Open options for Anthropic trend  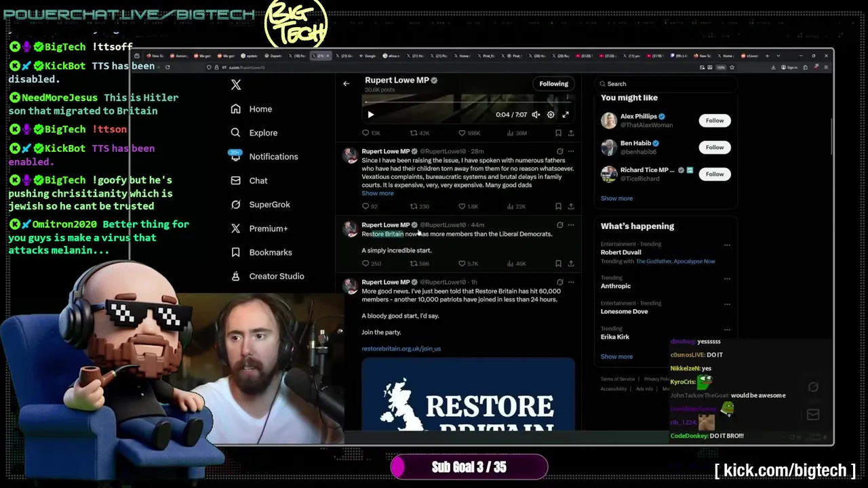[x=727, y=278]
